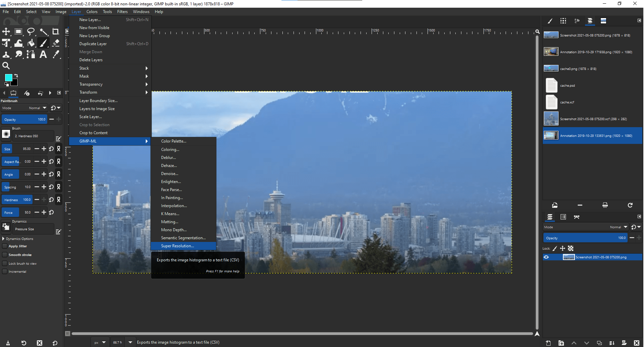This screenshot has width=644, height=347.
Task: Select the Smudge tool
Action: 18,55
